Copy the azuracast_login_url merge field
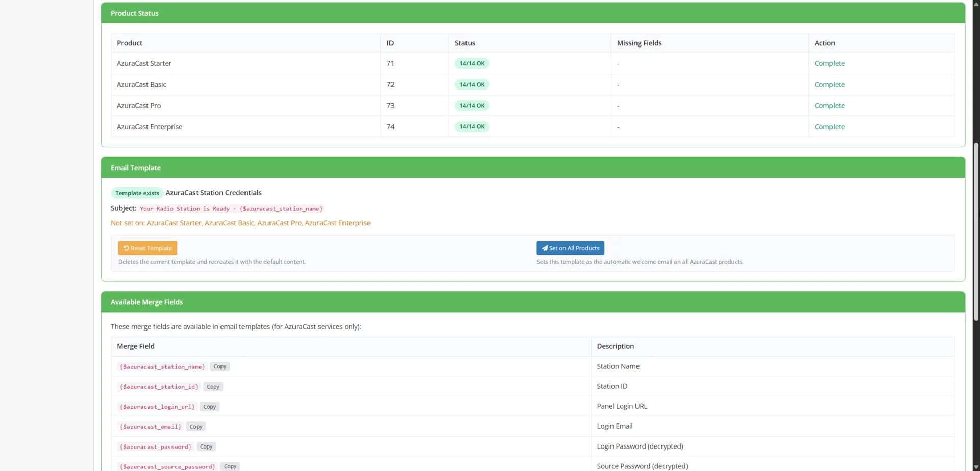 [209, 406]
